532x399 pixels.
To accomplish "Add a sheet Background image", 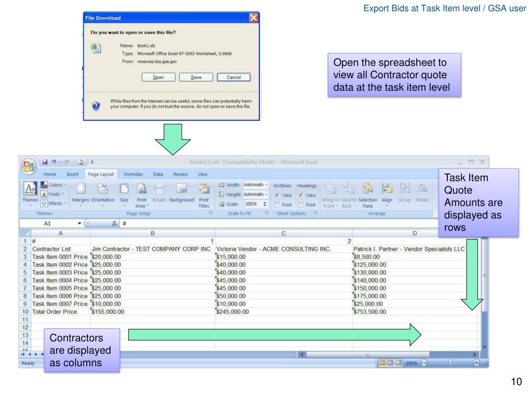I will click(182, 193).
